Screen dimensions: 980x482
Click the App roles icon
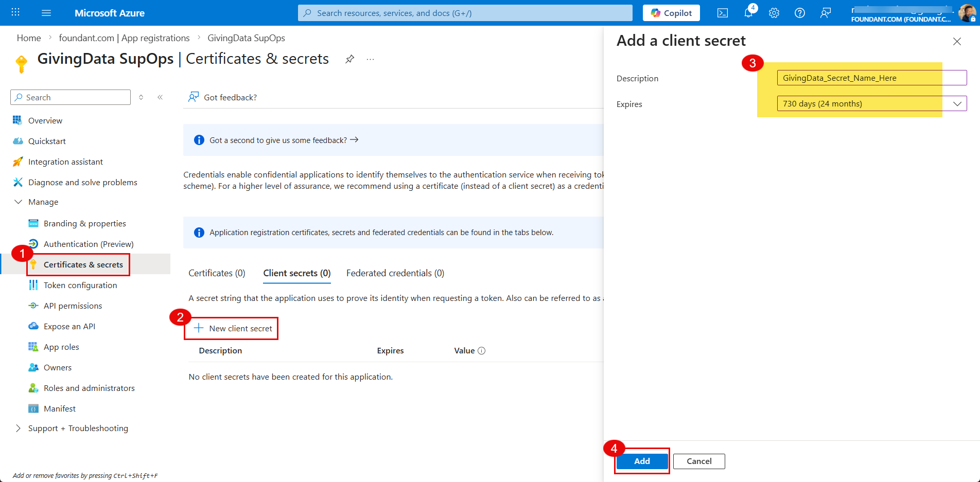(x=33, y=347)
